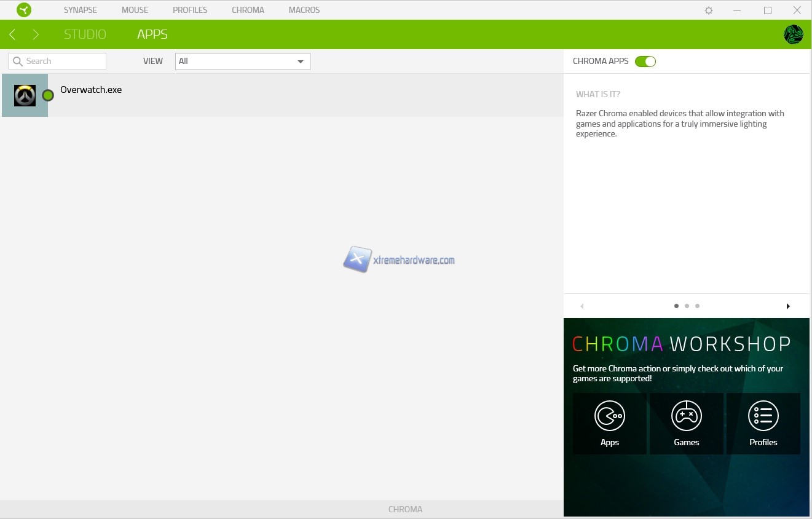Click the Razer logo in top-left corner
This screenshot has width=812, height=519.
click(x=24, y=10)
